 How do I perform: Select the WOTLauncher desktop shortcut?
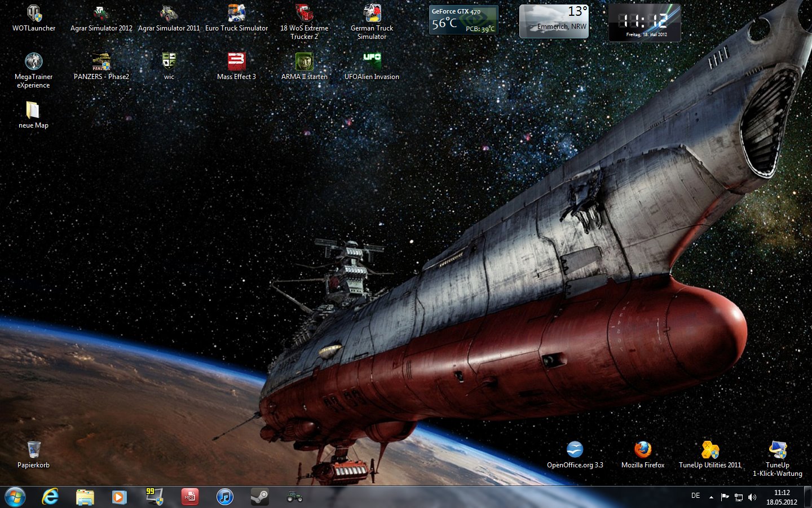(x=34, y=14)
